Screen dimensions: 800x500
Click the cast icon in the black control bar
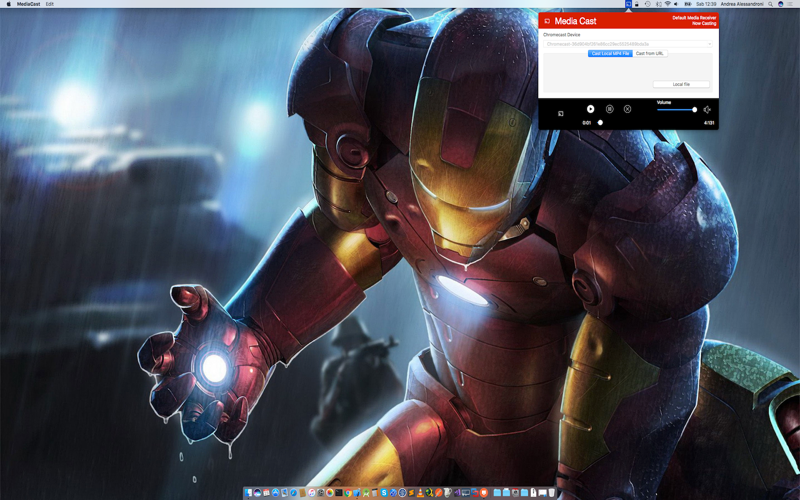coord(560,113)
